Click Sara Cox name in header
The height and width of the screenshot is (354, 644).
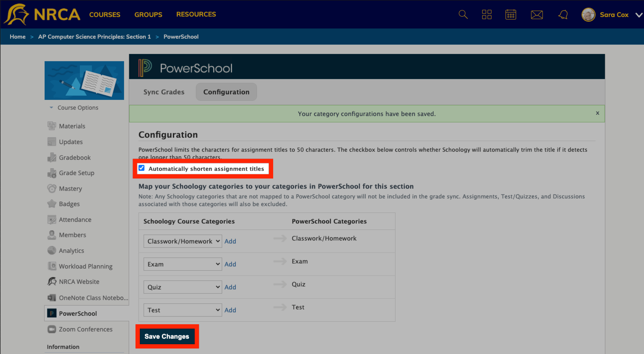click(x=614, y=14)
